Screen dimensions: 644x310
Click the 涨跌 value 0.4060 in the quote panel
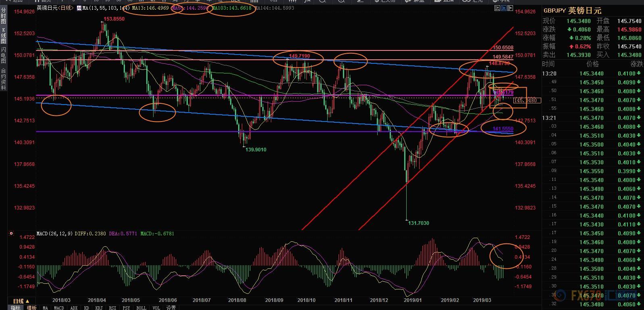point(582,29)
